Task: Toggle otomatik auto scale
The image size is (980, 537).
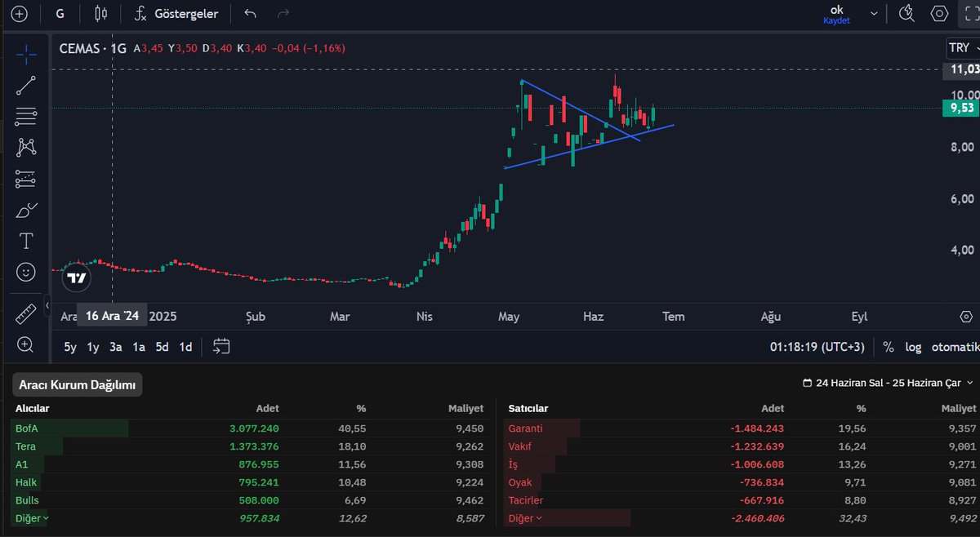Action: point(955,347)
